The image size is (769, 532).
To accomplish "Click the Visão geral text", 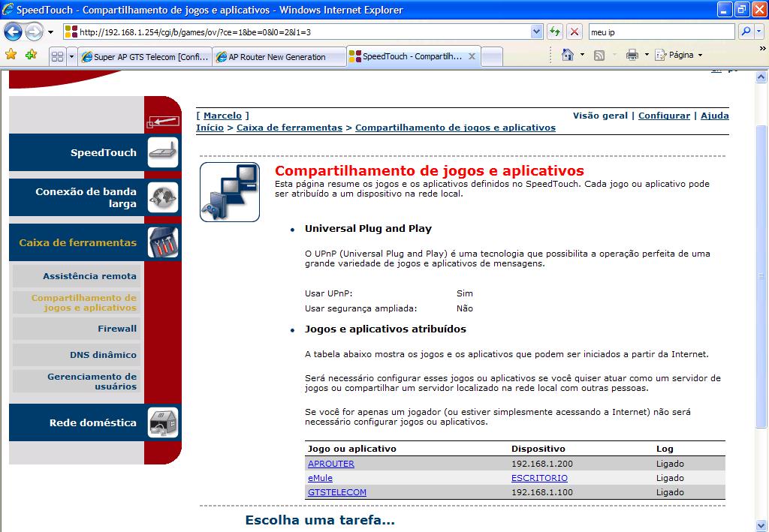I will pyautogui.click(x=600, y=116).
